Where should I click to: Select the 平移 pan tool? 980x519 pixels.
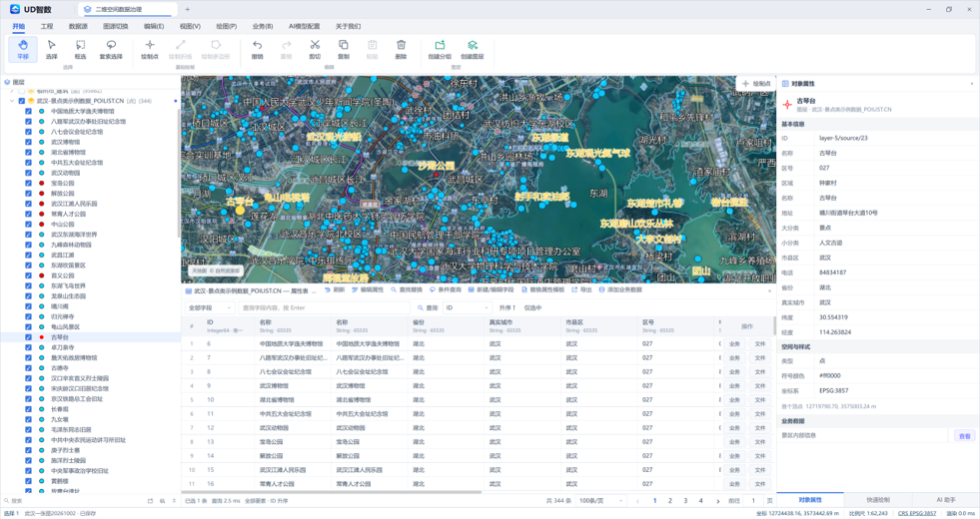pos(23,49)
